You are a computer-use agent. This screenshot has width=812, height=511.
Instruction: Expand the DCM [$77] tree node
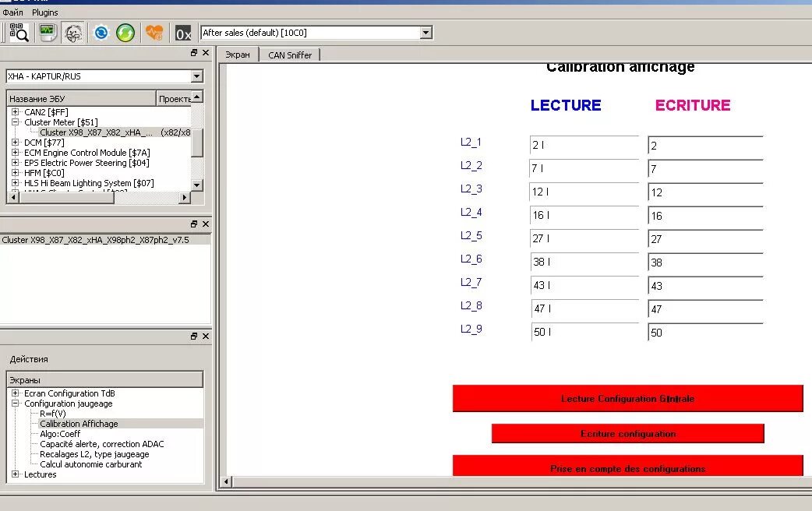(15, 143)
